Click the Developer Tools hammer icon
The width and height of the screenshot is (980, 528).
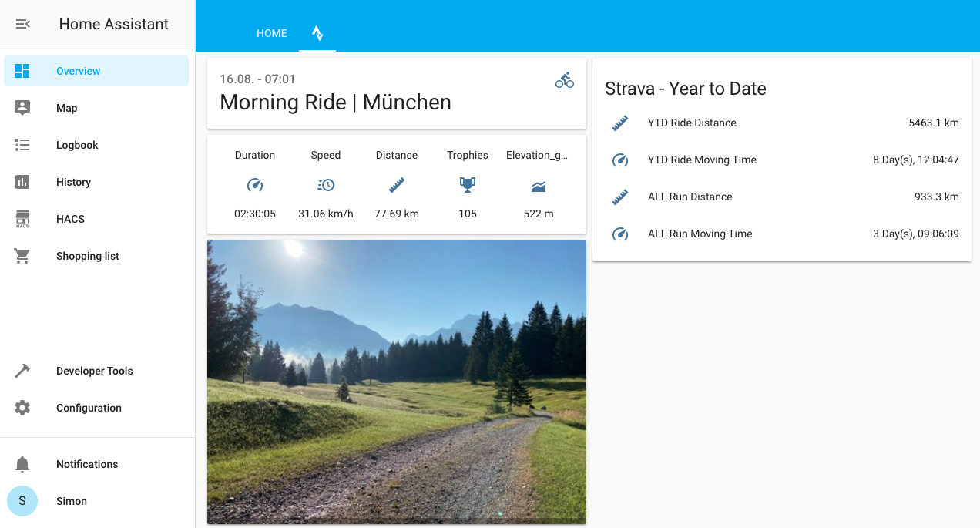coord(22,371)
